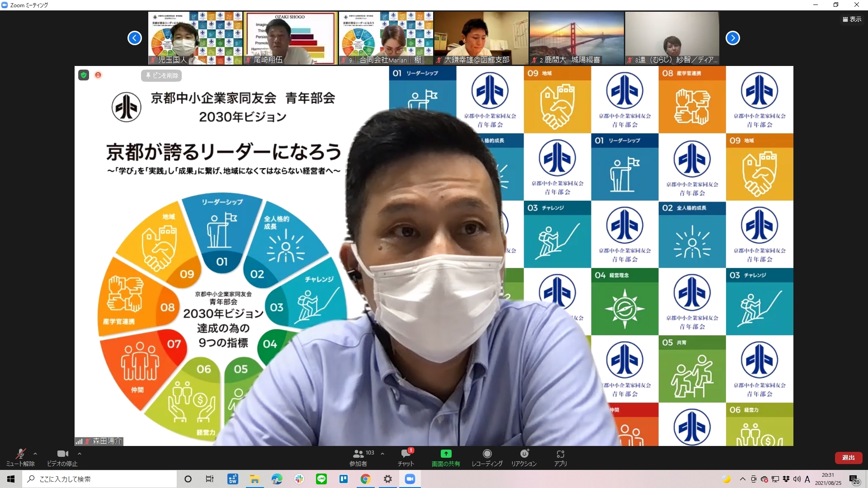Select 児玉国人 participant thumbnail

point(195,38)
